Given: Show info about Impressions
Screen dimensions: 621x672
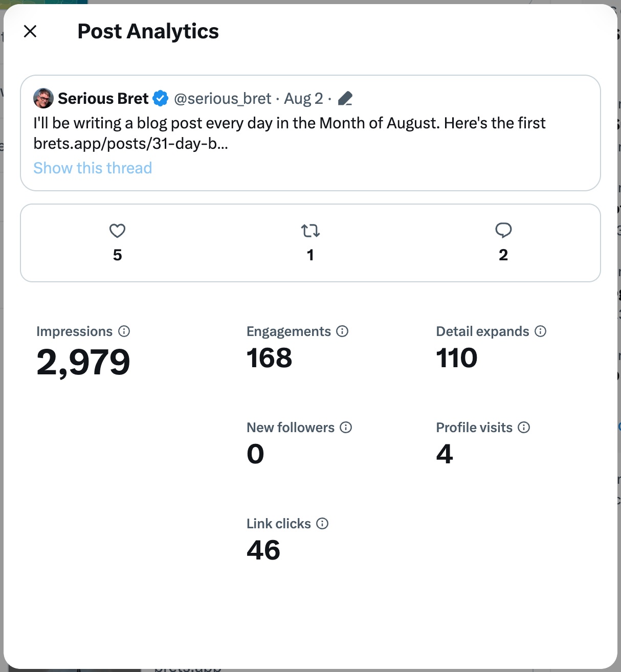Looking at the screenshot, I should [124, 331].
